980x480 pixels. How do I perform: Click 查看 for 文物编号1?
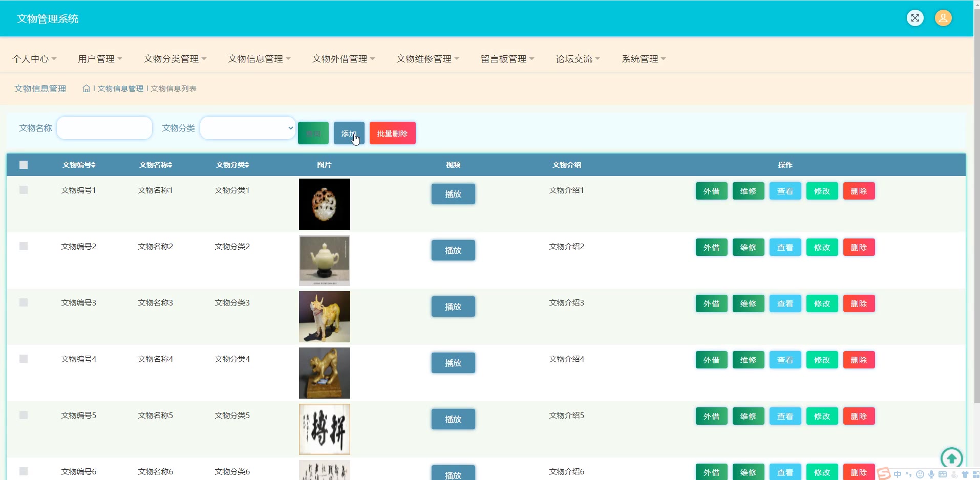pos(785,191)
